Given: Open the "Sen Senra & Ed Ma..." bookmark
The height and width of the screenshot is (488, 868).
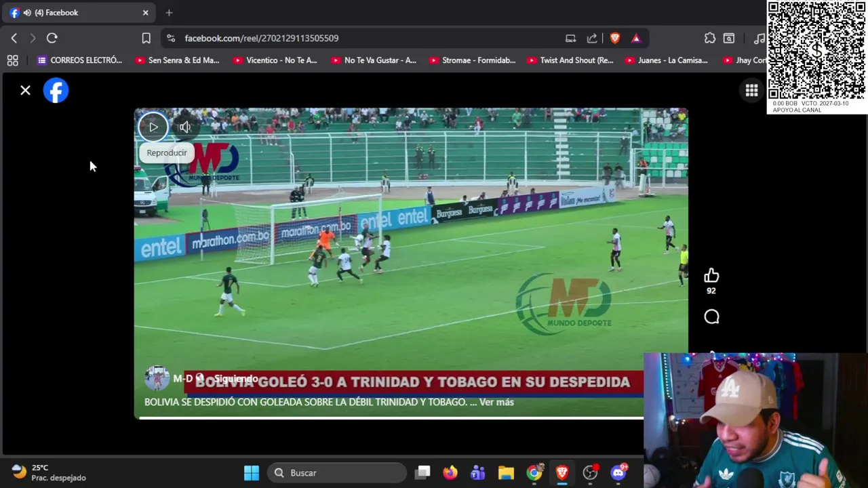Looking at the screenshot, I should tap(177, 60).
